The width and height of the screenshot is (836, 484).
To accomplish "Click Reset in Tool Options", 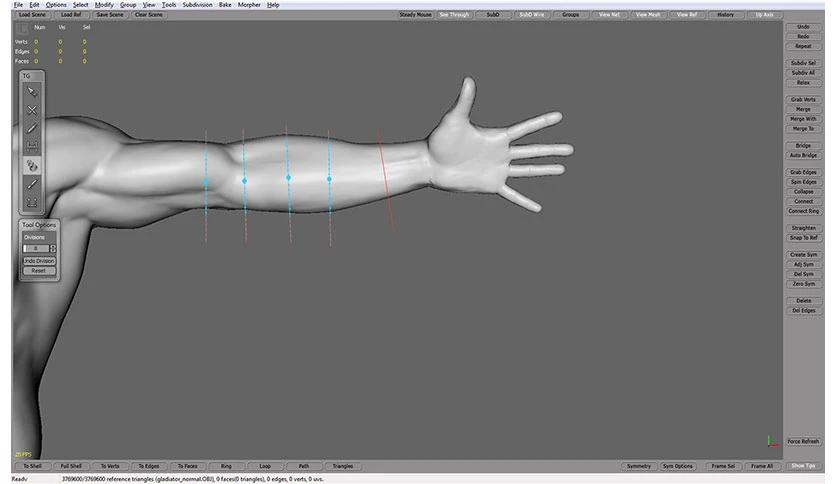I will 39,271.
